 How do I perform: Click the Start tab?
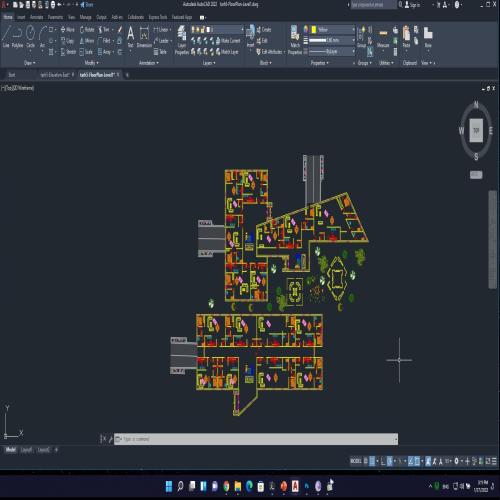pyautogui.click(x=12, y=75)
